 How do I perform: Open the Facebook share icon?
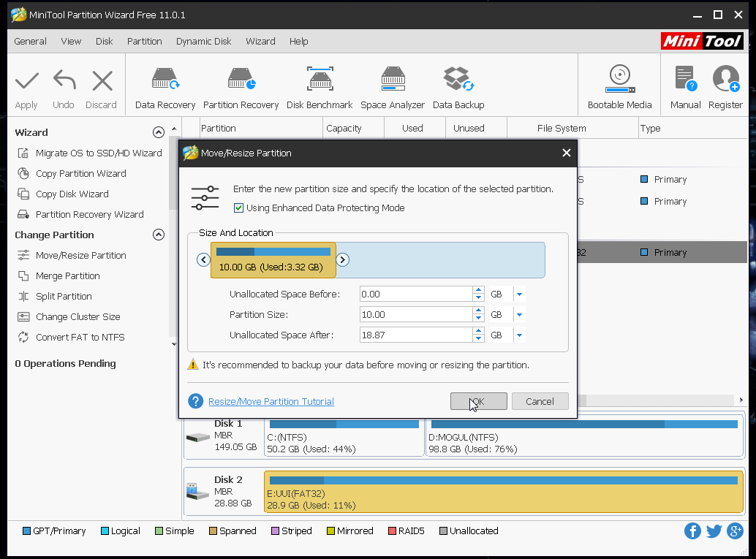[x=692, y=531]
